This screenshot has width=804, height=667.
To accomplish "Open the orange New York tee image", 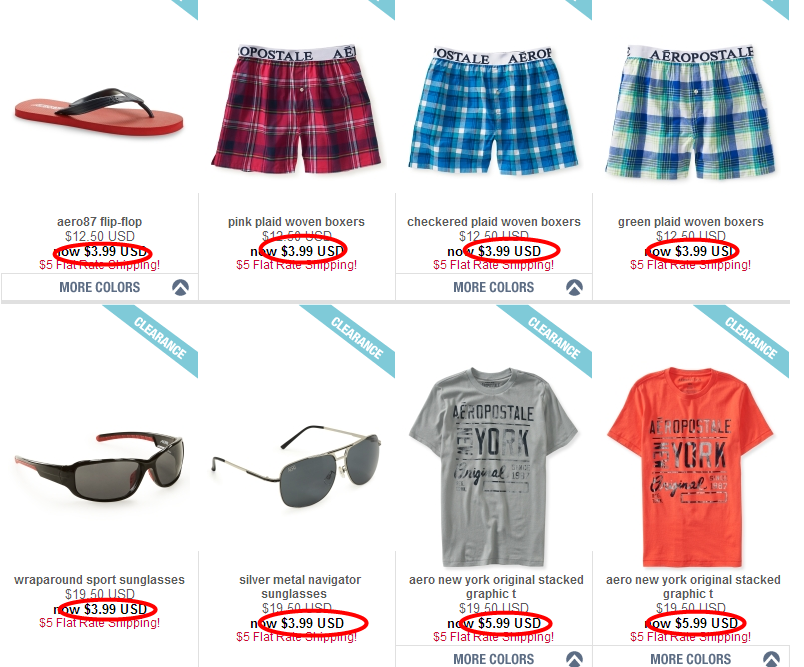I will (x=690, y=467).
